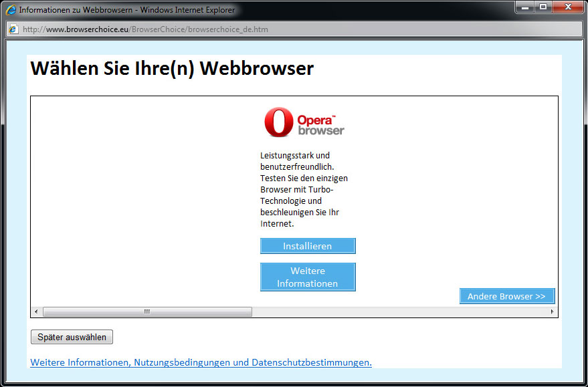Maximize the Internet Explorer window

[x=543, y=7]
